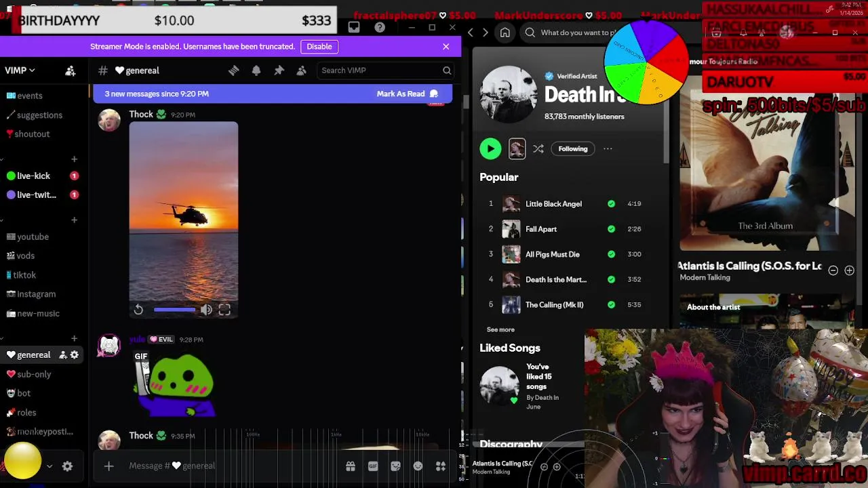Show pinned messages in genereal channel
Screen dimensions: 868x488
279,70
